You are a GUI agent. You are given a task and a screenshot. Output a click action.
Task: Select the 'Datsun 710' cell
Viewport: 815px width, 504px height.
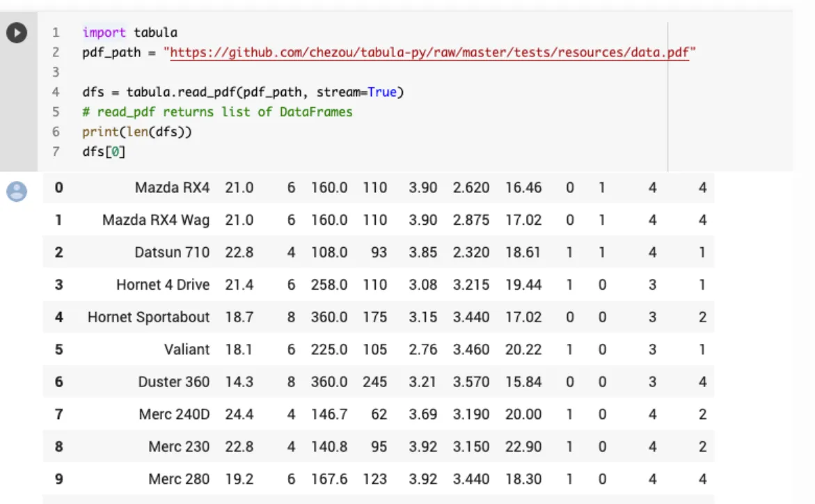[172, 252]
